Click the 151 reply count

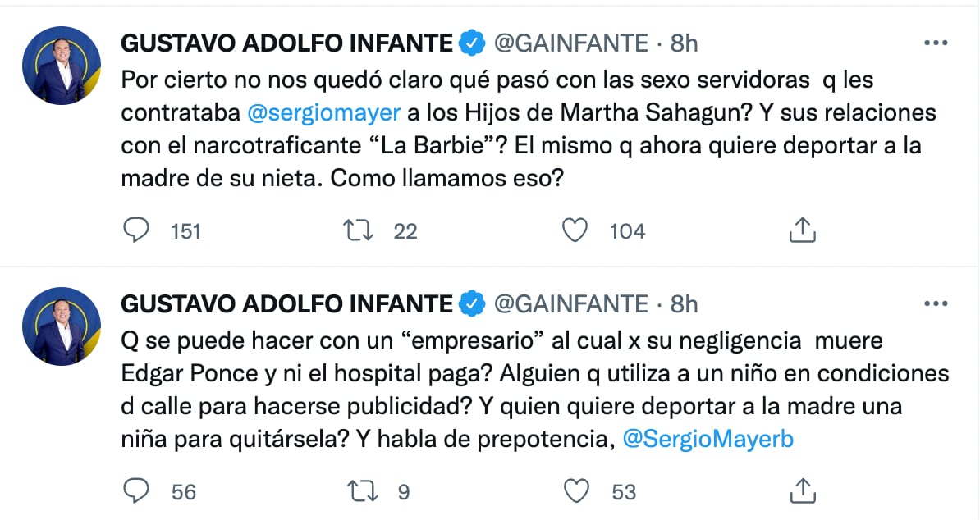(184, 230)
